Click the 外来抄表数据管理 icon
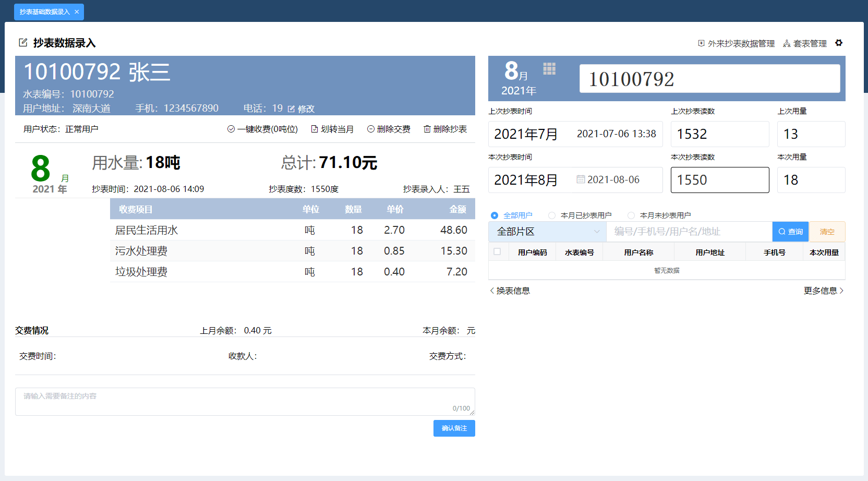This screenshot has height=481, width=868. [x=701, y=43]
